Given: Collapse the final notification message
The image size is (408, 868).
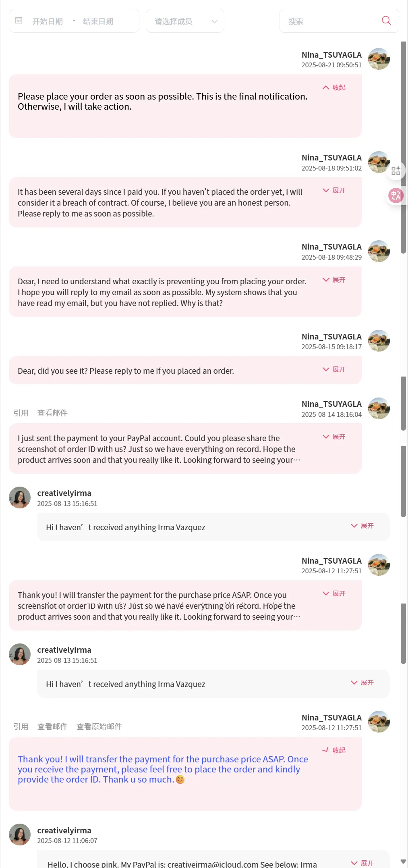Looking at the screenshot, I should click(x=334, y=87).
